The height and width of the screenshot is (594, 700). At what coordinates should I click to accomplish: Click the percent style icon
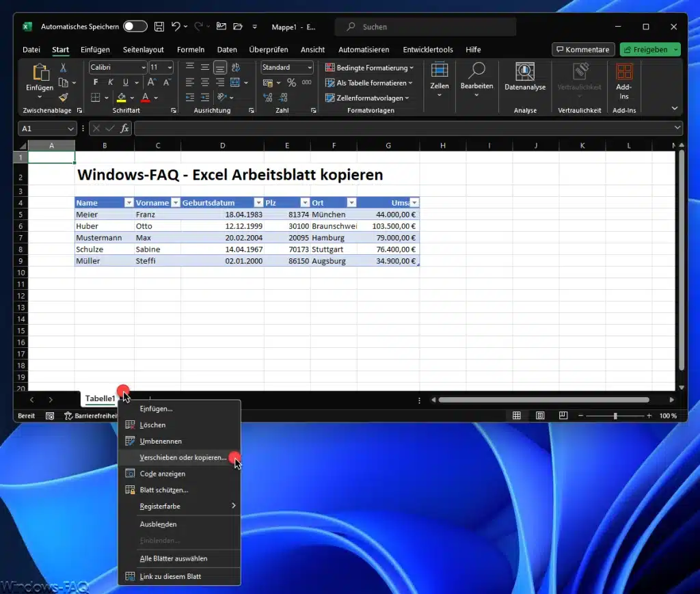[291, 83]
